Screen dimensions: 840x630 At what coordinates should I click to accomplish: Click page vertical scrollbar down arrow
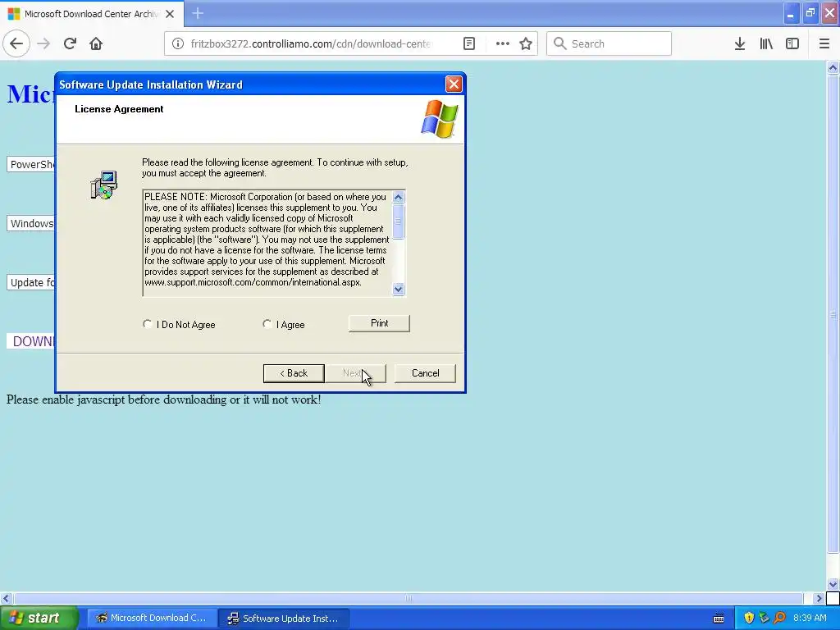(x=833, y=584)
